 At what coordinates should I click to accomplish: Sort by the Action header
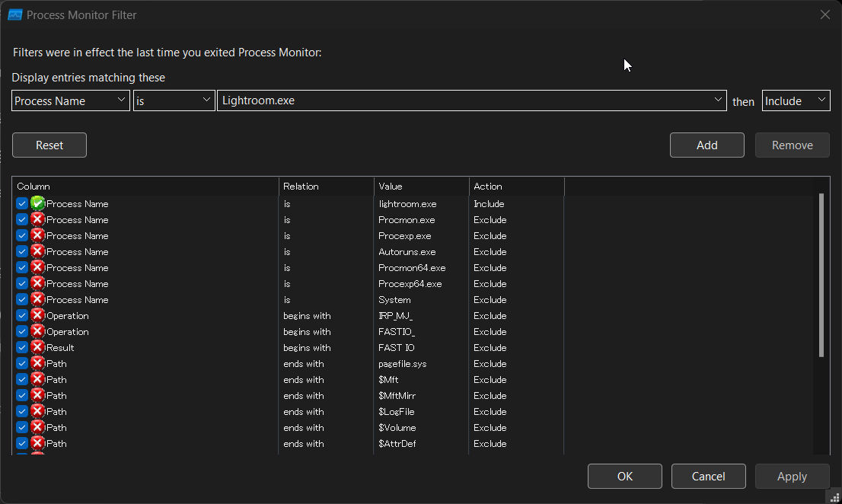pyautogui.click(x=517, y=187)
